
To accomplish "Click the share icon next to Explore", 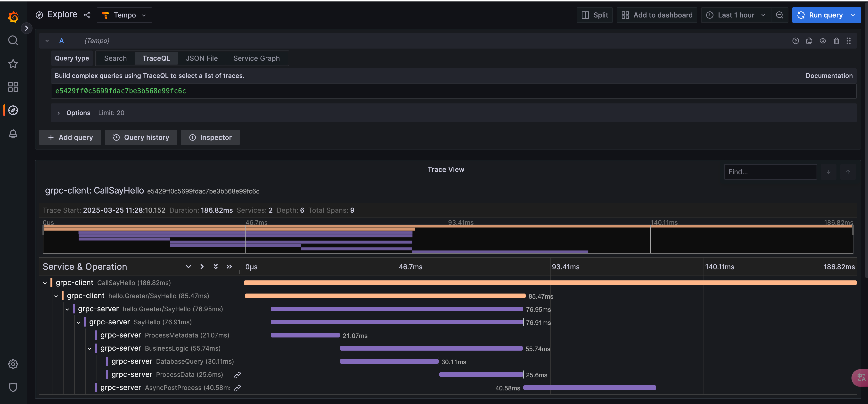I will coord(87,15).
